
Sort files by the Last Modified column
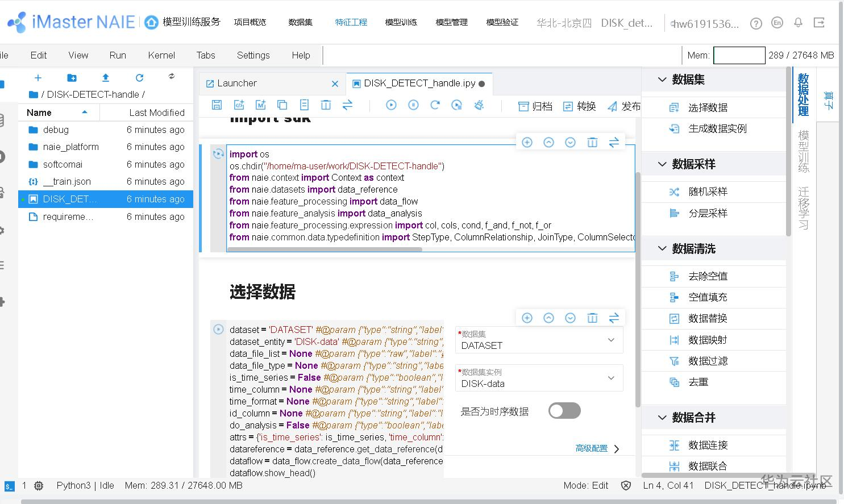coord(157,113)
